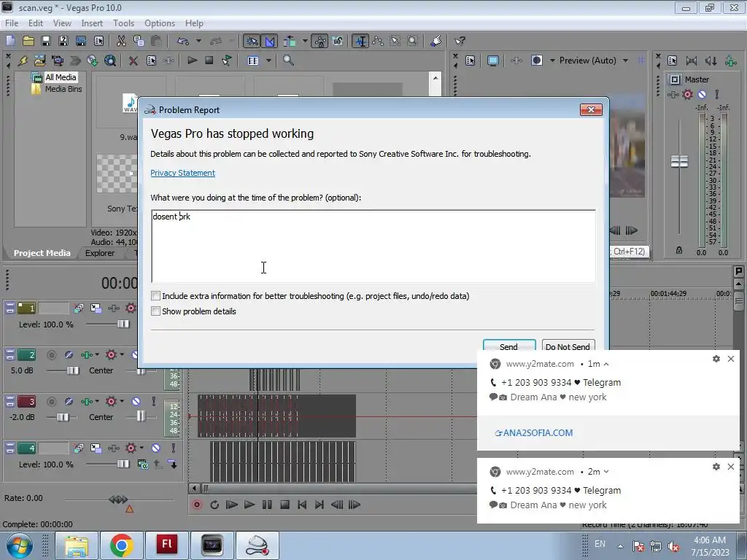
Task: Open the Privacy Statement link
Action: [x=182, y=173]
